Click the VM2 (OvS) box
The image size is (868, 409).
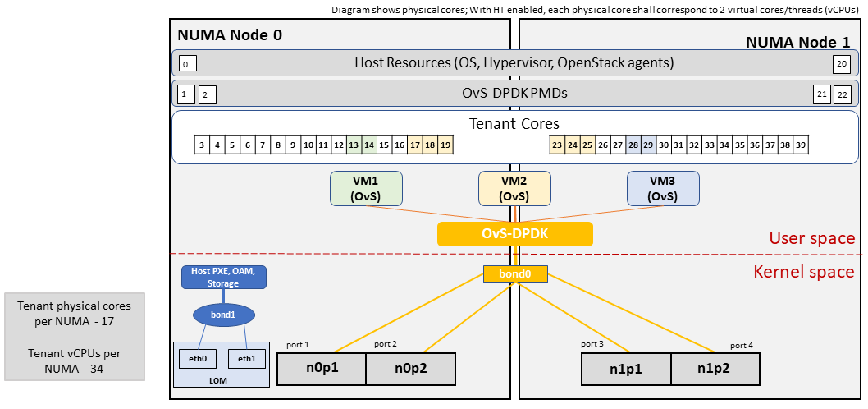click(514, 187)
